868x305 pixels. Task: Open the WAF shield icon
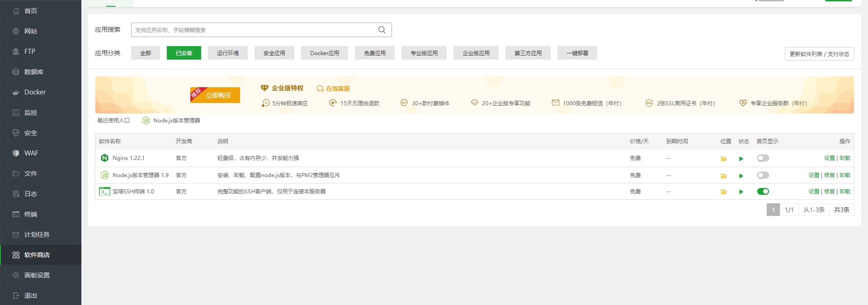(x=16, y=153)
